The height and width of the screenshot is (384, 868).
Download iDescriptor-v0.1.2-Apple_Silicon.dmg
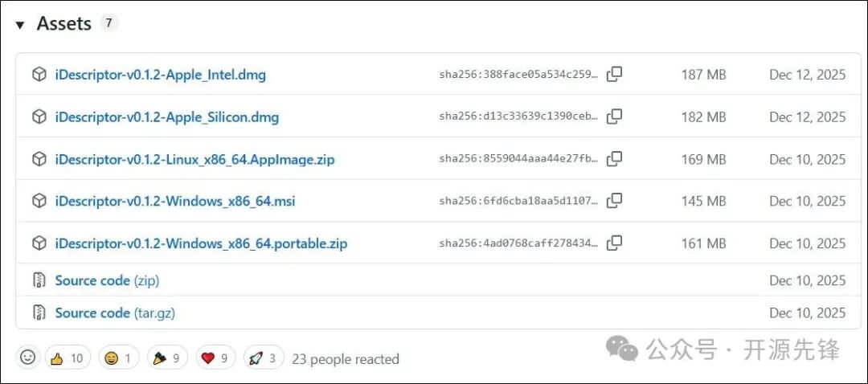(166, 117)
